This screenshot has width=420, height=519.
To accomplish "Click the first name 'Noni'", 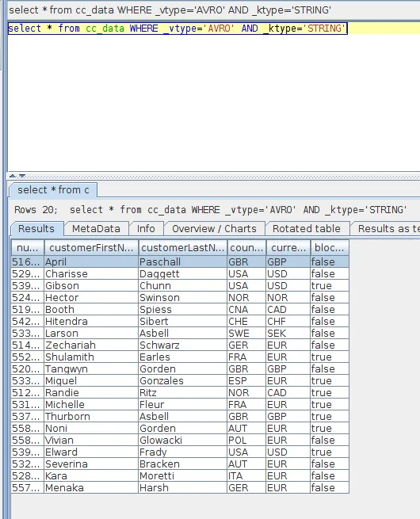I will click(x=91, y=429).
